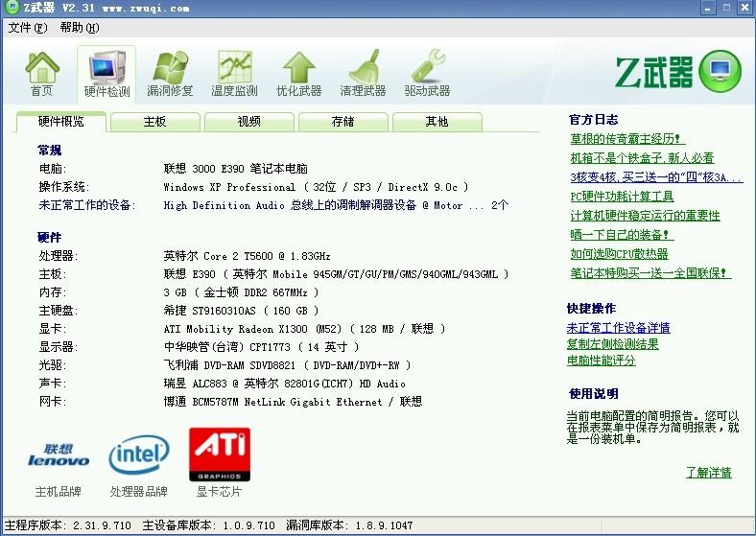Click the 处理器品牌 caption
This screenshot has width=756, height=536.
click(139, 492)
